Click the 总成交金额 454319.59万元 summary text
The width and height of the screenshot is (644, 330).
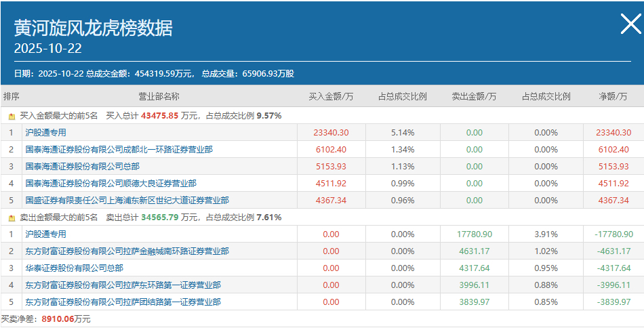pyautogui.click(x=140, y=74)
